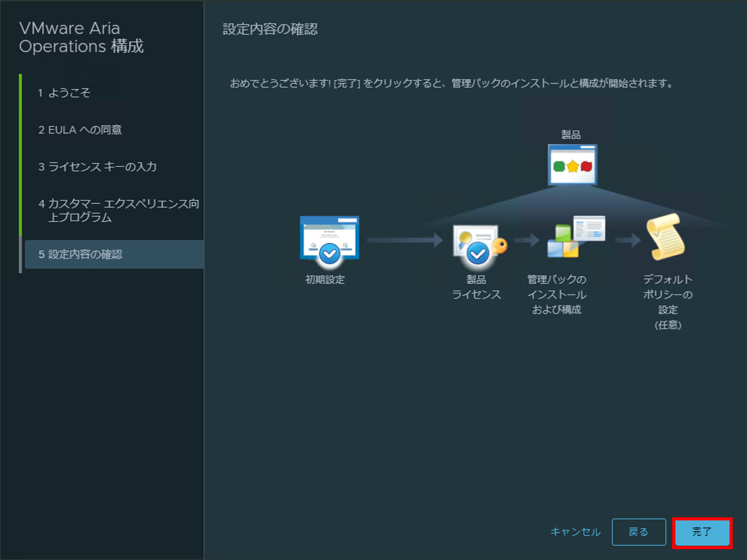This screenshot has width=747, height=560.
Task: Click the default policy scroll icon
Action: (665, 237)
